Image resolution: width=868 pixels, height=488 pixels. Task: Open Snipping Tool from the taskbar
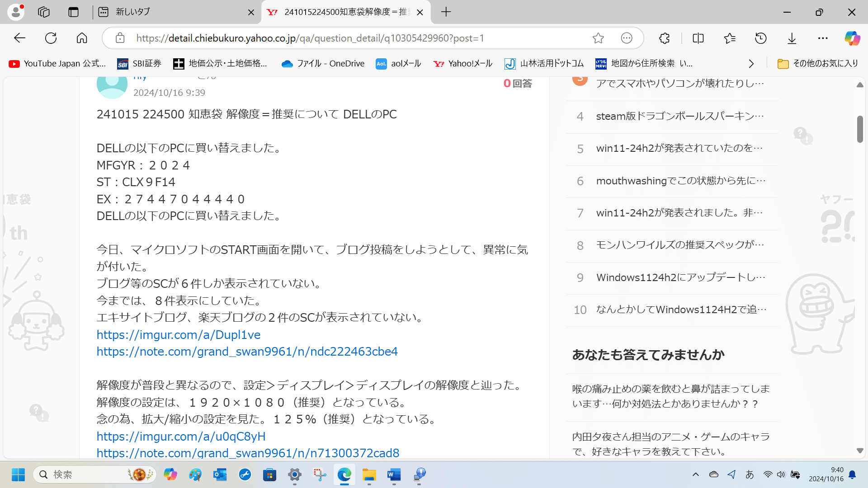(320, 475)
